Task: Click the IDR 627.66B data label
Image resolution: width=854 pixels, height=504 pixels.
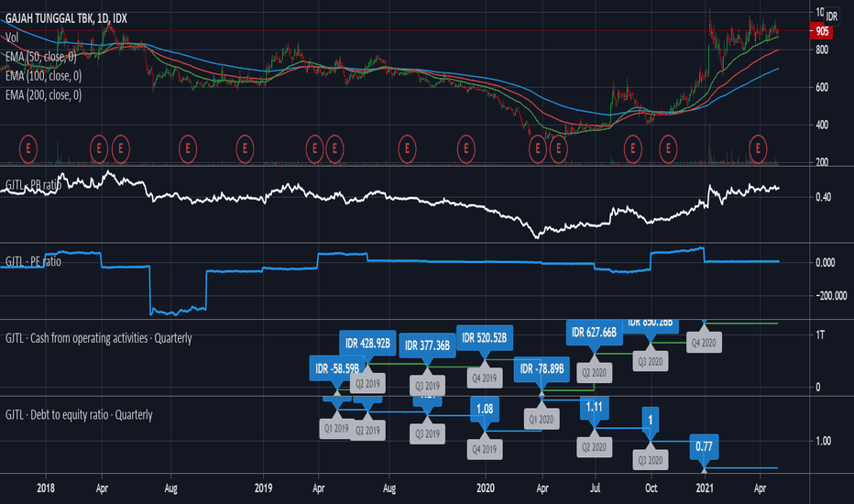Action: (x=594, y=333)
